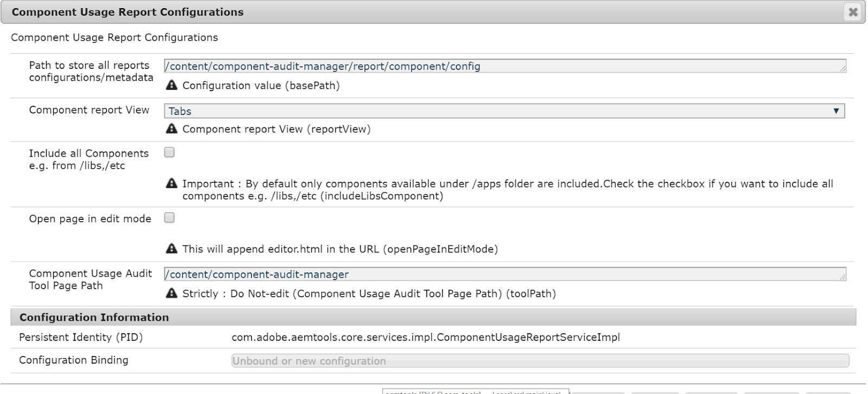868x394 pixels.
Task: Click the 'Path to store all reports' label
Action: point(91,71)
